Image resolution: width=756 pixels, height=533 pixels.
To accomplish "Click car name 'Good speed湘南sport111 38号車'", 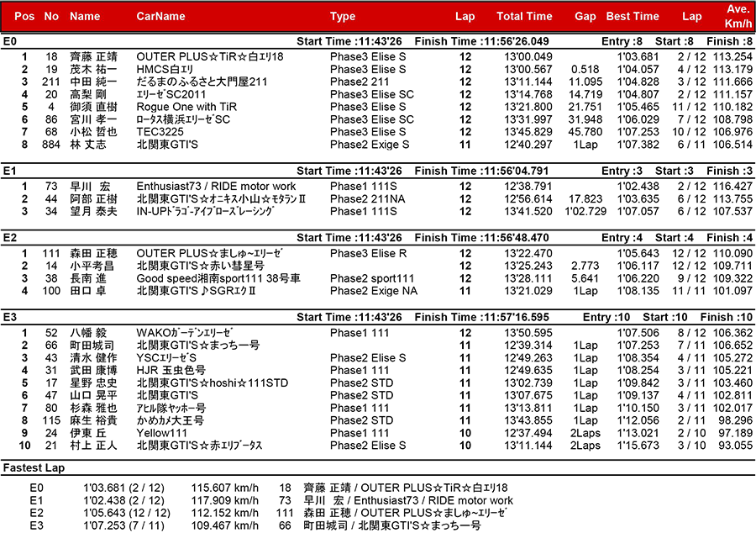I will pyautogui.click(x=218, y=279).
